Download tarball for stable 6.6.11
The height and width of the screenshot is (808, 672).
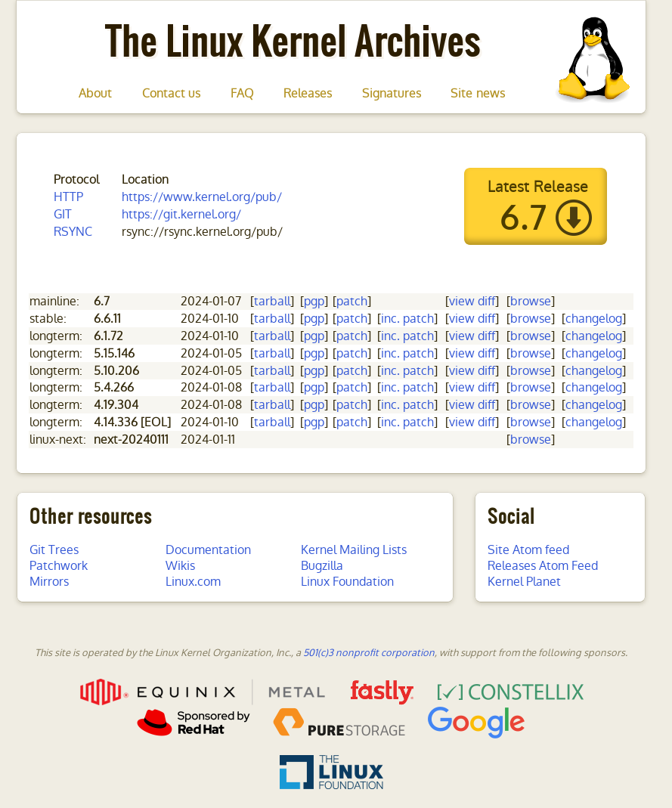coord(272,319)
